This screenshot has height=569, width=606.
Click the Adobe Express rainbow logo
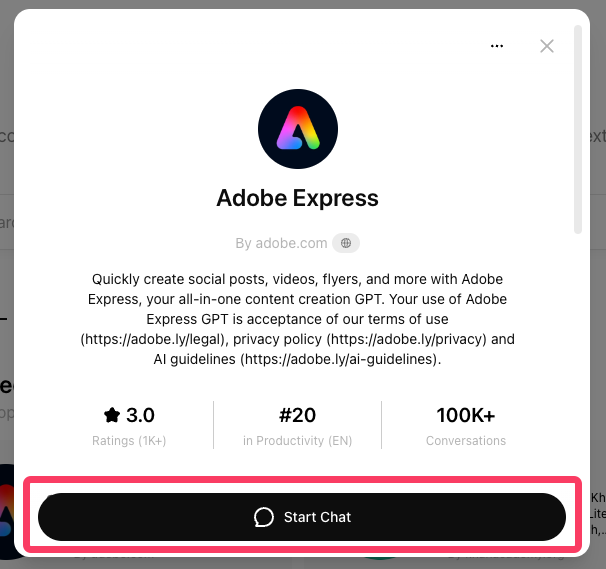(x=298, y=128)
